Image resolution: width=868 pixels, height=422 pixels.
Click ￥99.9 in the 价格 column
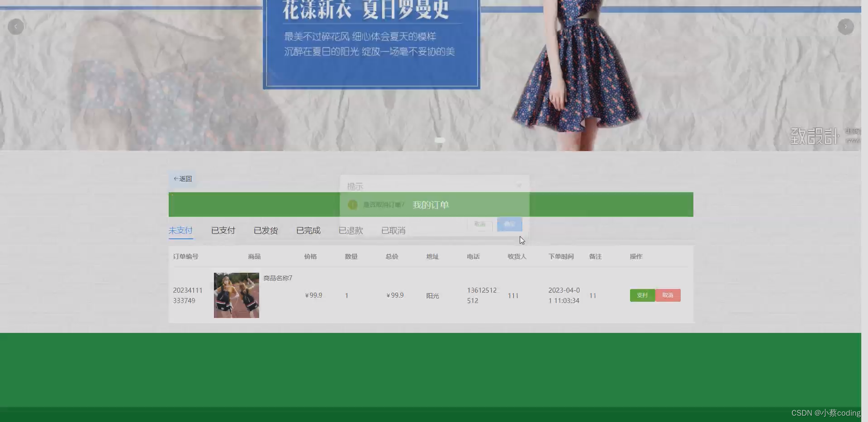pyautogui.click(x=313, y=295)
